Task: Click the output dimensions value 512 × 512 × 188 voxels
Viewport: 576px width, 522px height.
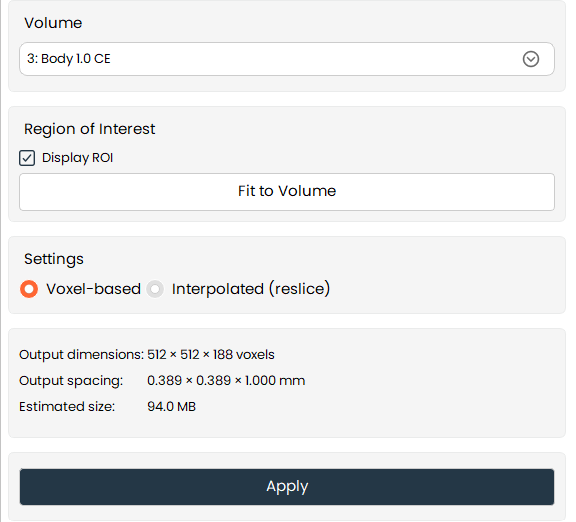Action: click(x=211, y=354)
